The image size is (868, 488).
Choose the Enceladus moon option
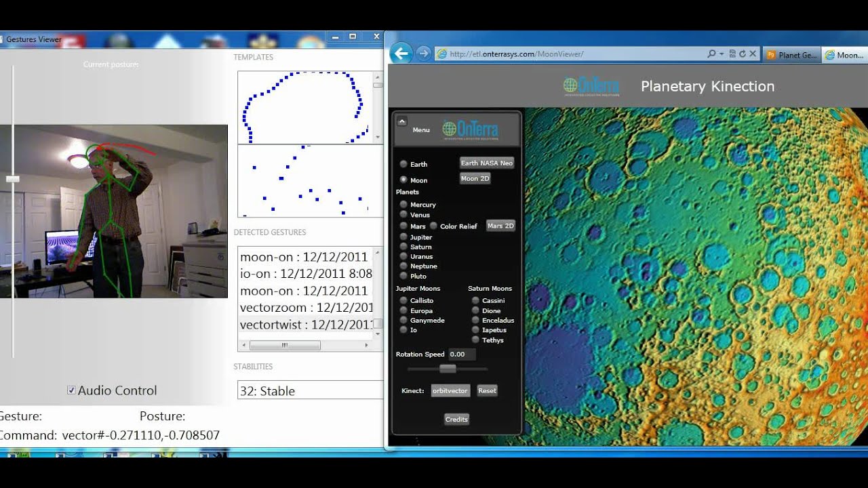(x=475, y=320)
